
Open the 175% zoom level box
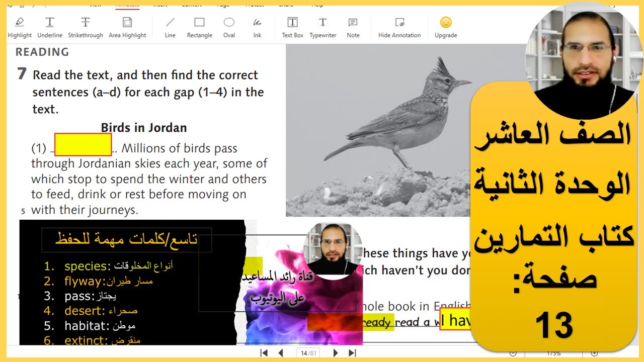[553, 353]
